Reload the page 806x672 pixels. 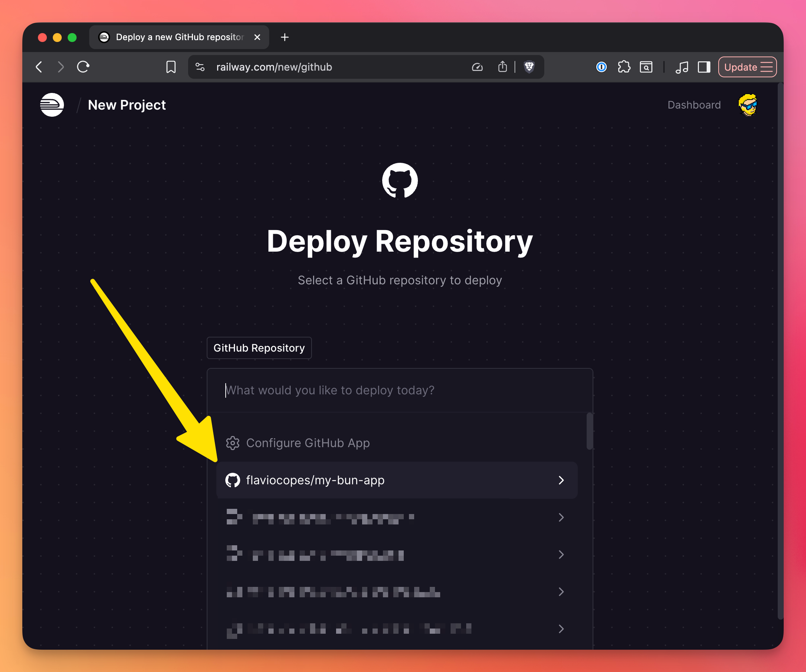click(x=83, y=67)
